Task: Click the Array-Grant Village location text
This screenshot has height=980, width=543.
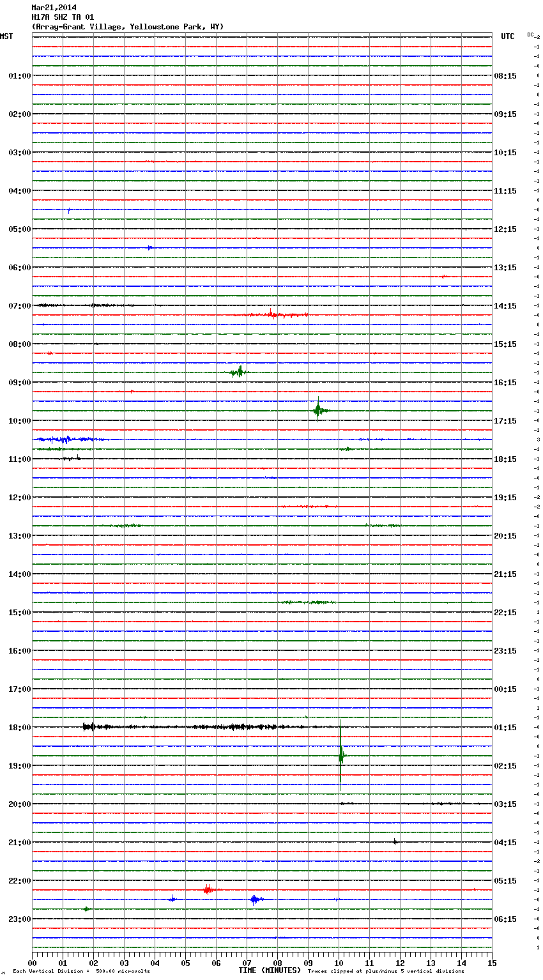Action: [128, 27]
